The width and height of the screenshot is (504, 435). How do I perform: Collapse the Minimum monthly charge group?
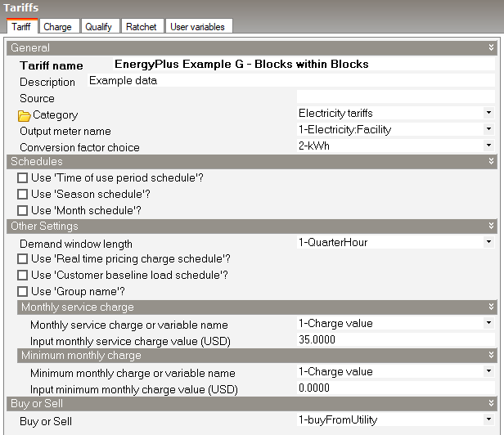coord(491,356)
